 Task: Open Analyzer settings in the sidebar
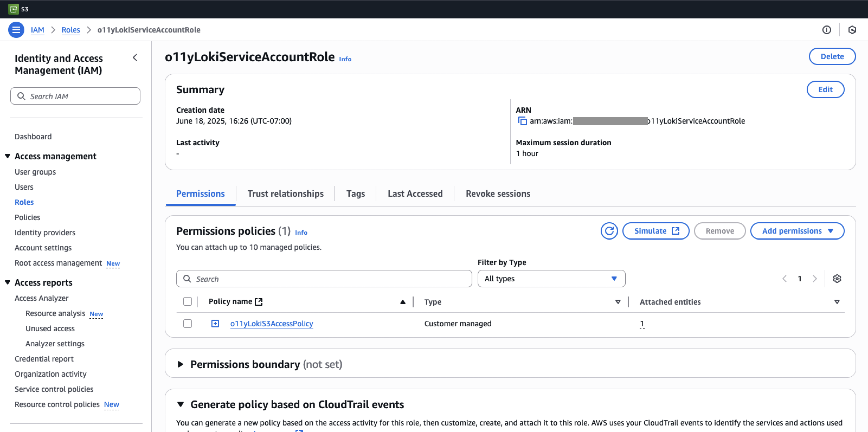(54, 343)
